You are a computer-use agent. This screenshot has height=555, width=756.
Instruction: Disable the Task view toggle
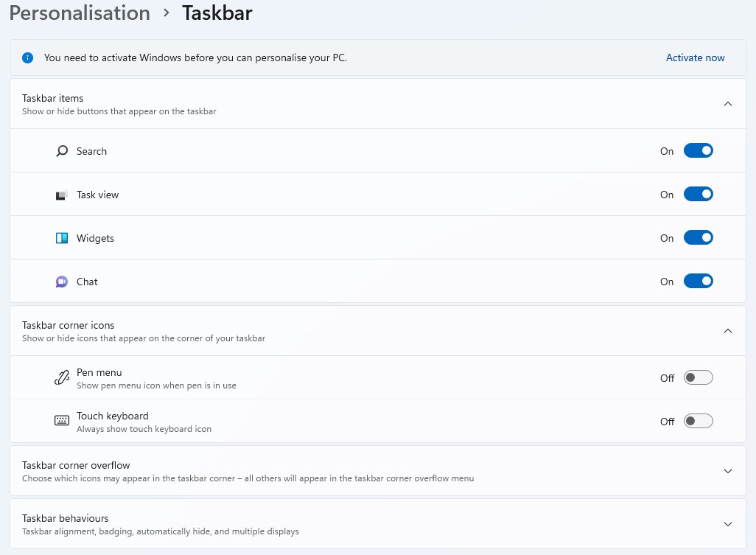[698, 195]
